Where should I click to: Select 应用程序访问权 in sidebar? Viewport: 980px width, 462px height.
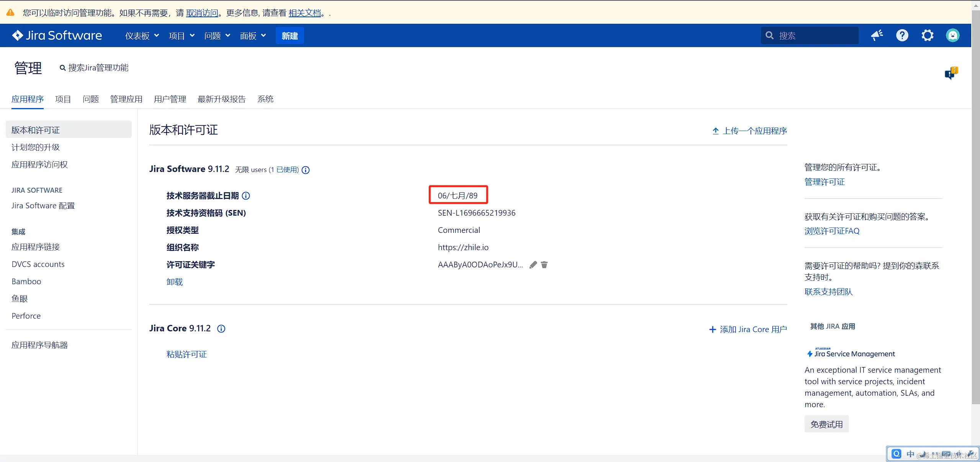[x=39, y=165]
